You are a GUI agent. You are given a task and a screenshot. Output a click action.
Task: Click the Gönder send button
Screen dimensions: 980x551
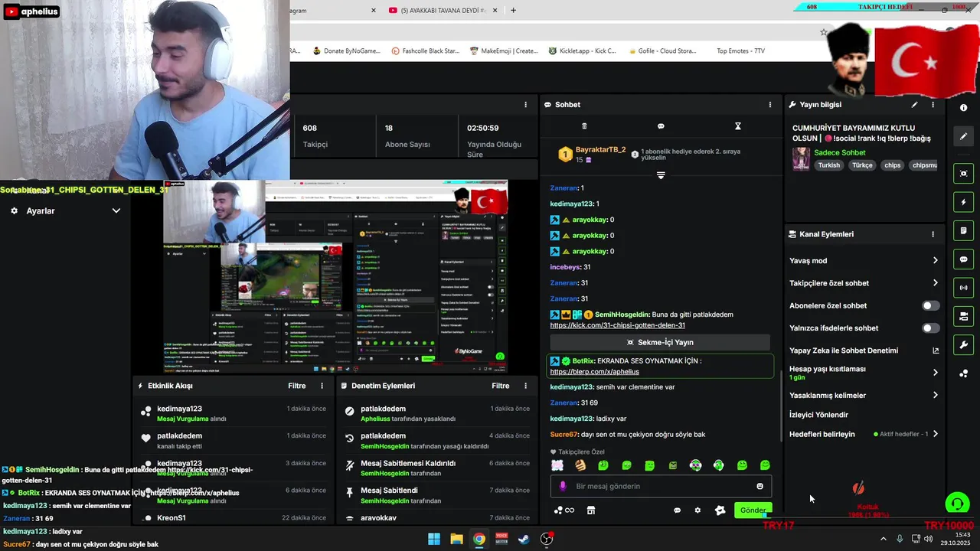point(753,510)
